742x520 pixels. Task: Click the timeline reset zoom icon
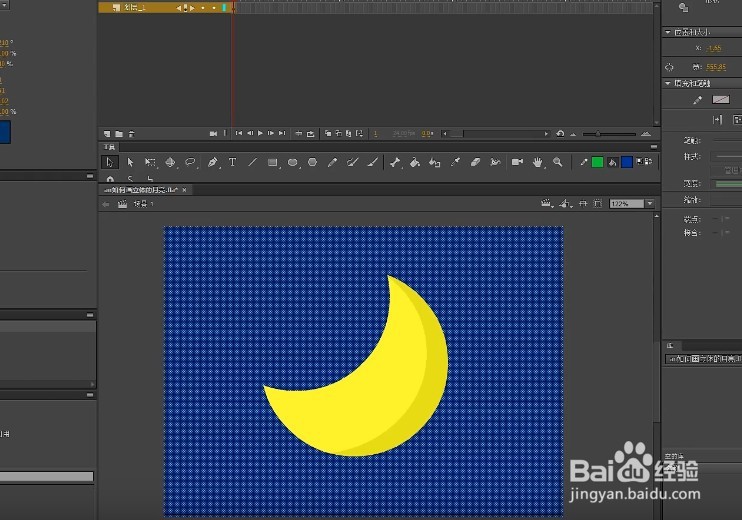point(560,134)
